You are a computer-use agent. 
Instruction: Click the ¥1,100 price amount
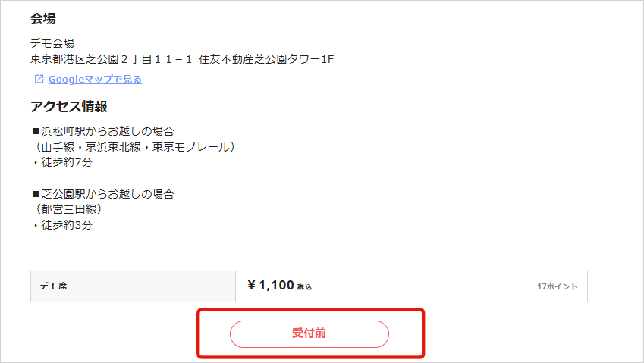[x=271, y=286]
